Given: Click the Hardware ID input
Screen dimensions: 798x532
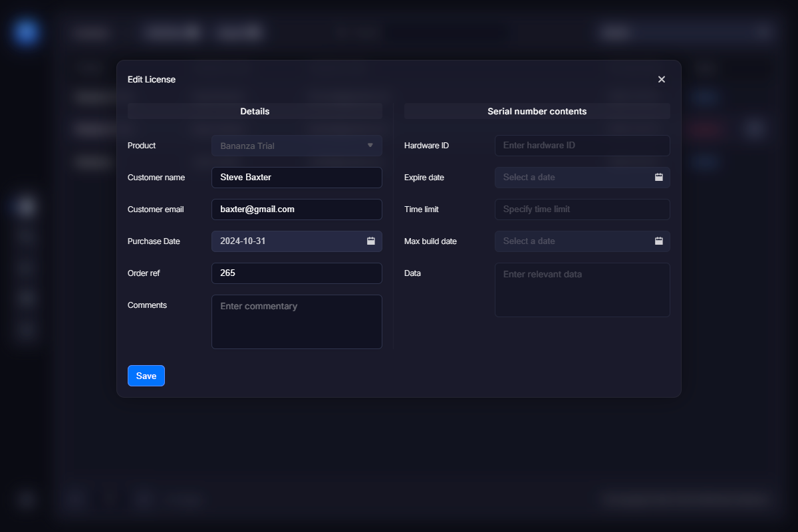Looking at the screenshot, I should pos(582,146).
